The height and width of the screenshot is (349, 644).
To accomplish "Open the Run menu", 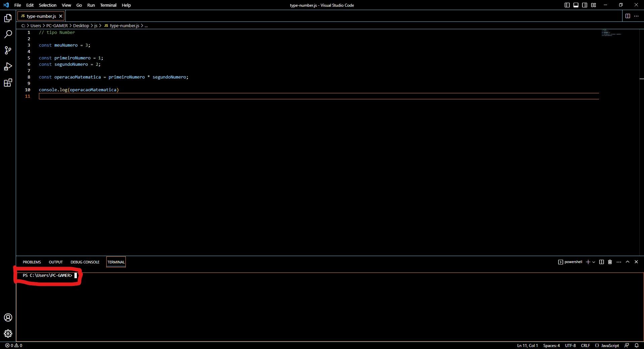I will (x=91, y=5).
